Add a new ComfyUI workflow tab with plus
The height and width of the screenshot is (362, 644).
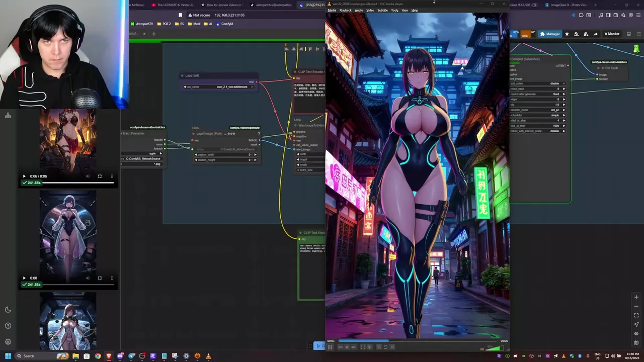click(x=154, y=34)
